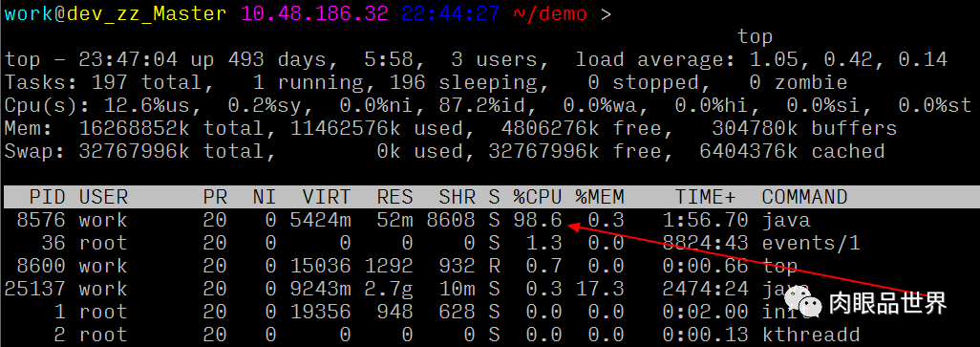This screenshot has height=347, width=980.
Task: Click the R state of the top process
Action: 494,266
